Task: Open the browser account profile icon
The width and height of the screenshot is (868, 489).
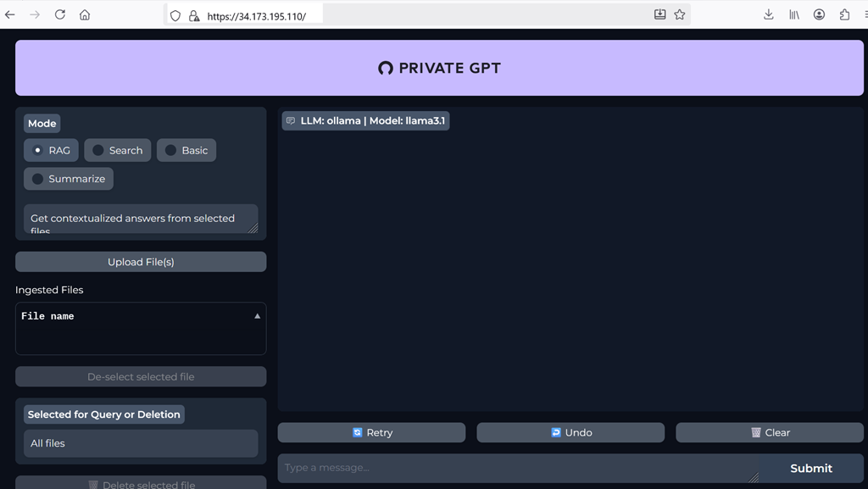Action: coord(819,14)
